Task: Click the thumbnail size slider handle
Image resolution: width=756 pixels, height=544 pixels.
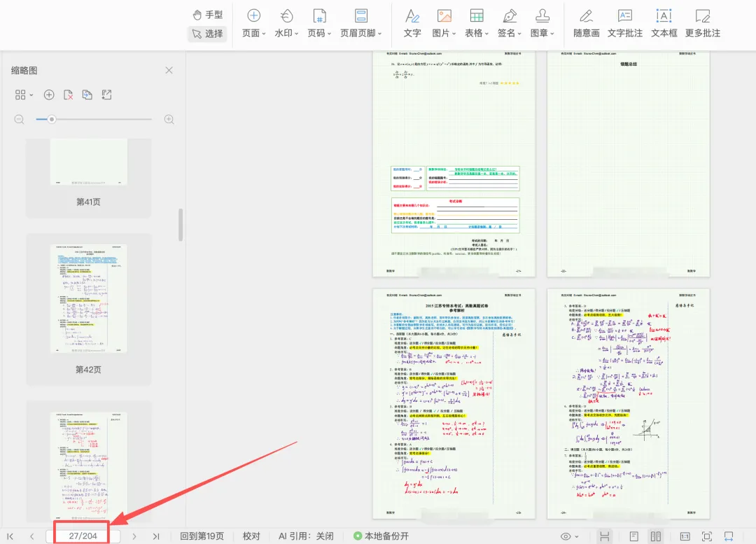Action: [x=52, y=119]
